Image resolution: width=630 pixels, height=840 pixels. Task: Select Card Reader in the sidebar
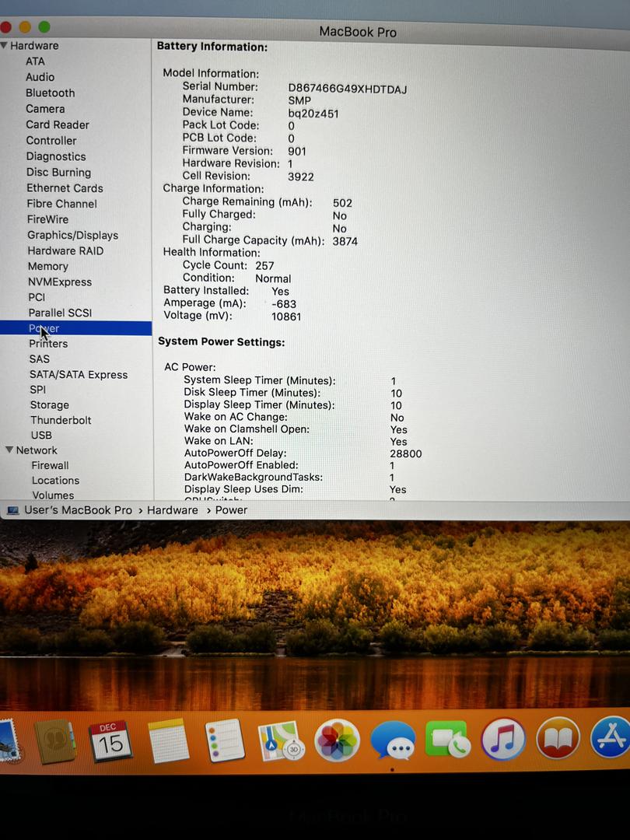pyautogui.click(x=58, y=124)
